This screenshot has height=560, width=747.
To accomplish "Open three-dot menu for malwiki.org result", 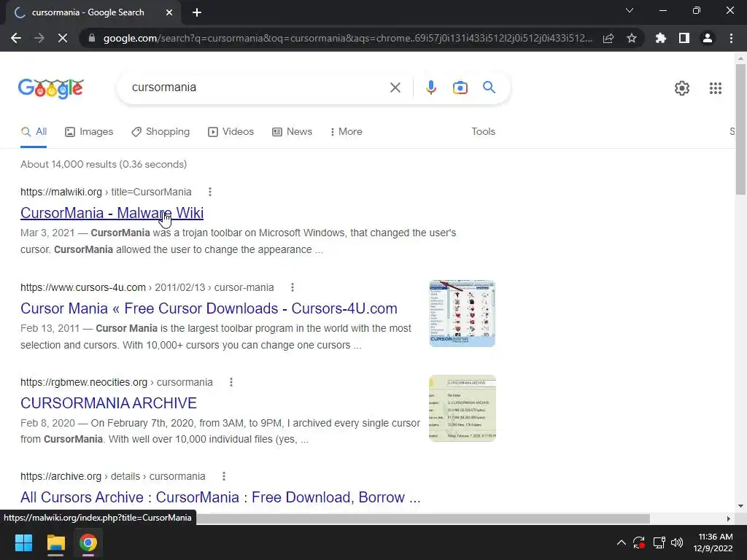I will tap(210, 192).
